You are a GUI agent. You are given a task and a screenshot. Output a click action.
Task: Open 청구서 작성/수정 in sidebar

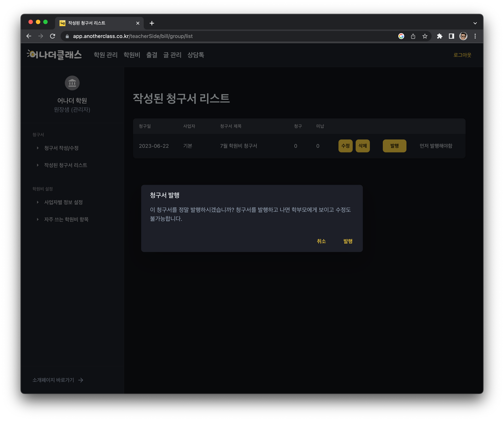61,148
